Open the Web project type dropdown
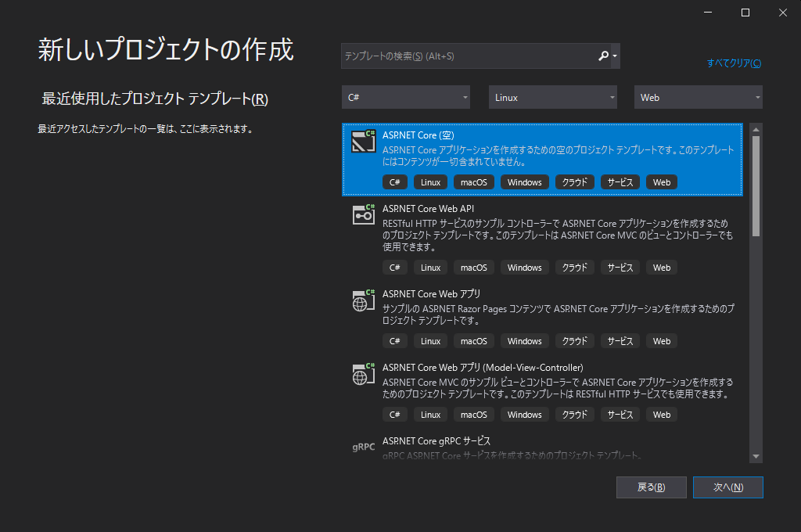Screen dimensions: 801x532 coord(698,96)
